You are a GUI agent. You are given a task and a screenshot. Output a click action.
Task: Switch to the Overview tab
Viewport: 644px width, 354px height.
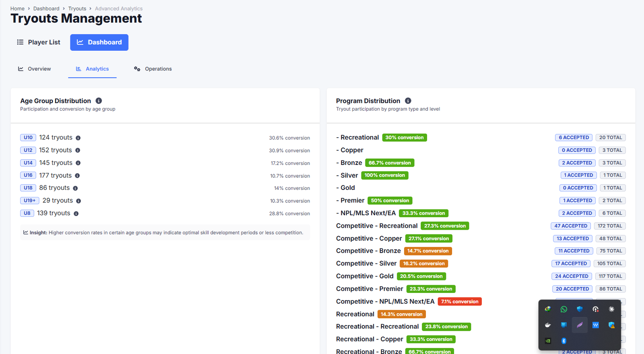pyautogui.click(x=35, y=69)
